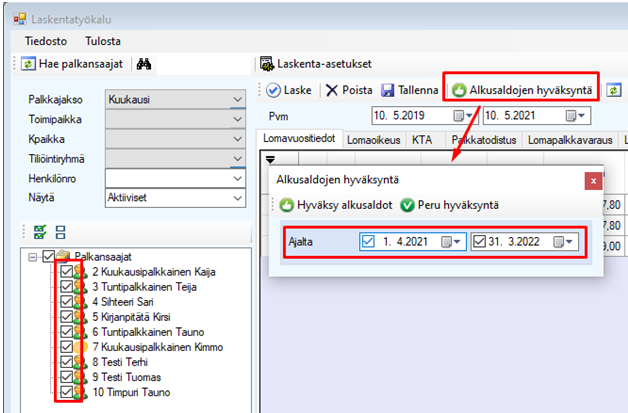
Task: Click Peru hyväksyntä icon
Action: point(407,205)
